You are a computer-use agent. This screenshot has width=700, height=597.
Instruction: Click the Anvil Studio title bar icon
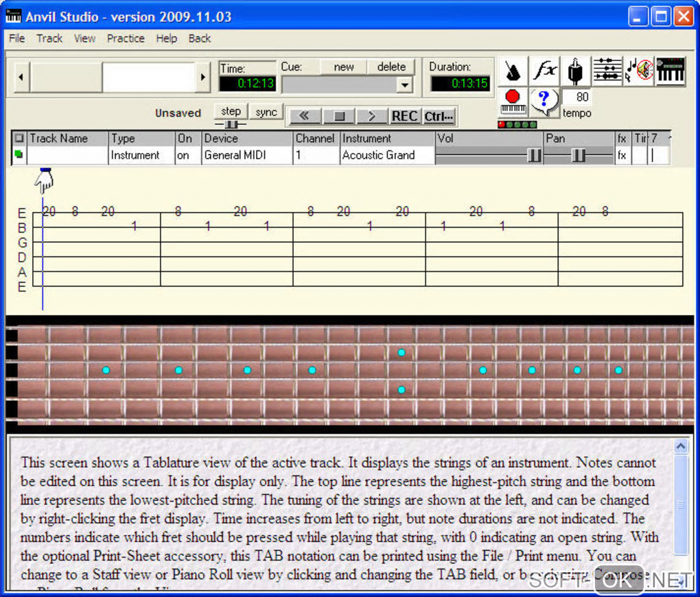point(14,16)
